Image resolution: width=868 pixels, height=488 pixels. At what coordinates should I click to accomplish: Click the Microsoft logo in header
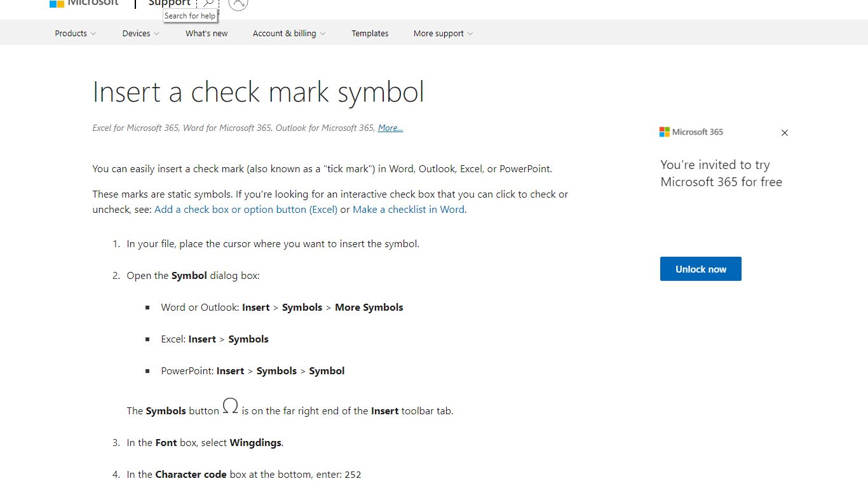[x=83, y=3]
